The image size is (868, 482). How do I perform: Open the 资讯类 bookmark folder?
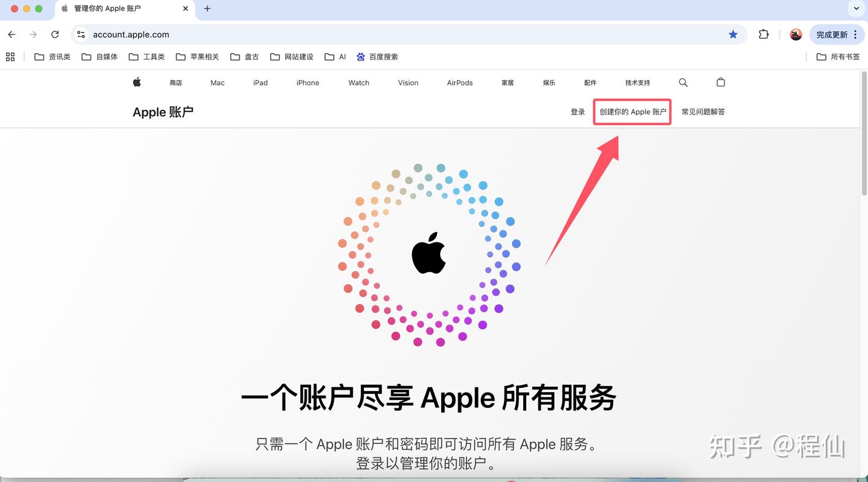pyautogui.click(x=52, y=57)
